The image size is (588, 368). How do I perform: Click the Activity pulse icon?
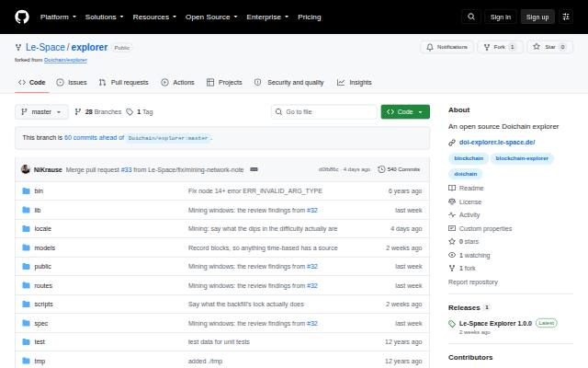point(452,214)
